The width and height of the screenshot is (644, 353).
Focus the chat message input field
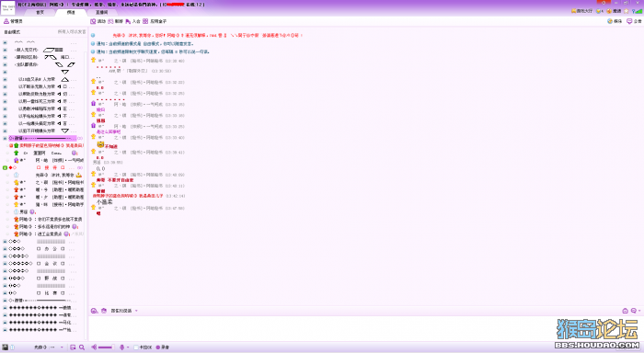coord(365,328)
